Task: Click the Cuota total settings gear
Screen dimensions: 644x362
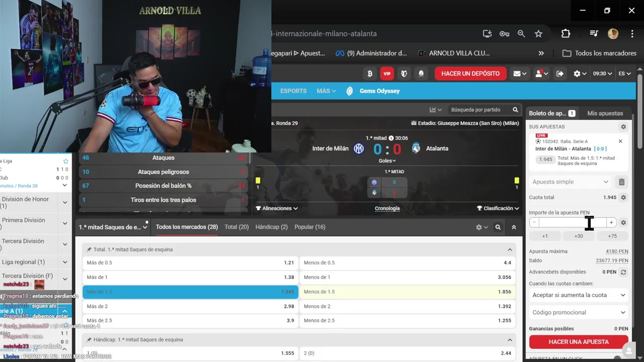Action: (623, 198)
